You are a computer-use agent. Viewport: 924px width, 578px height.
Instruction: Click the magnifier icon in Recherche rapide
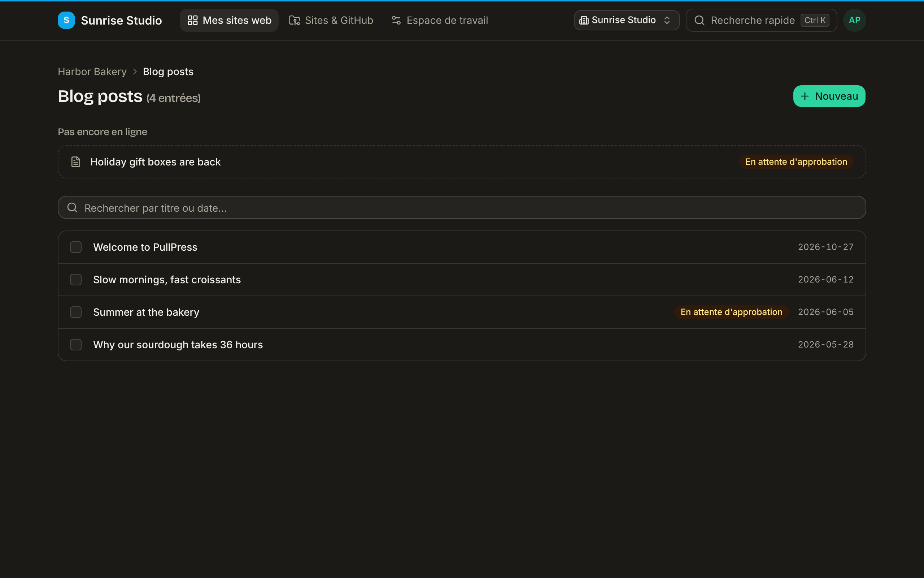699,20
